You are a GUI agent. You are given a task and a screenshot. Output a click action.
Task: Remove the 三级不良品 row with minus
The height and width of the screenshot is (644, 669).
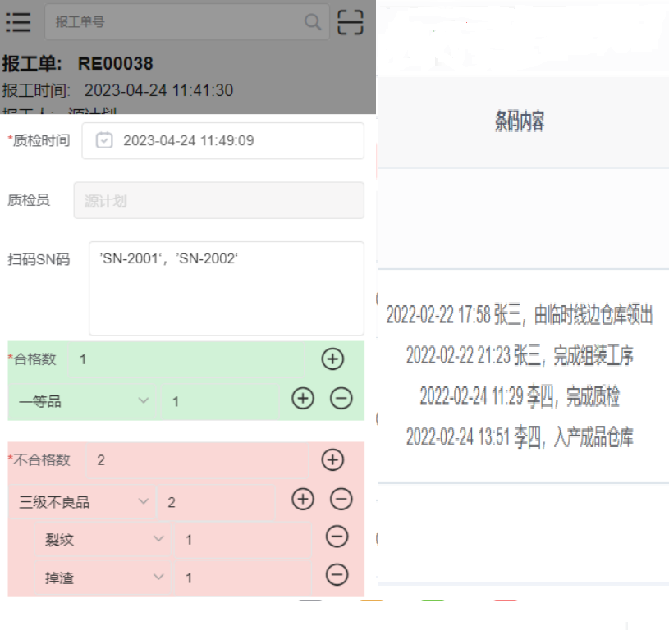[x=341, y=499]
